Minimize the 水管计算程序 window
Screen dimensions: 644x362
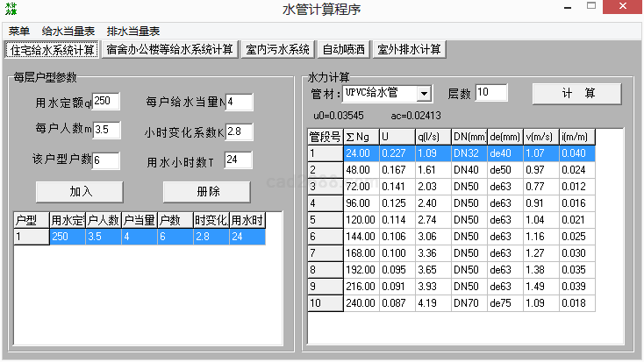coord(569,9)
